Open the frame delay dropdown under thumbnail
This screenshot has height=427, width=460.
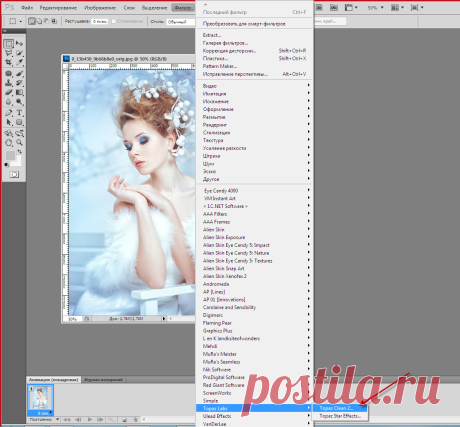click(44, 413)
